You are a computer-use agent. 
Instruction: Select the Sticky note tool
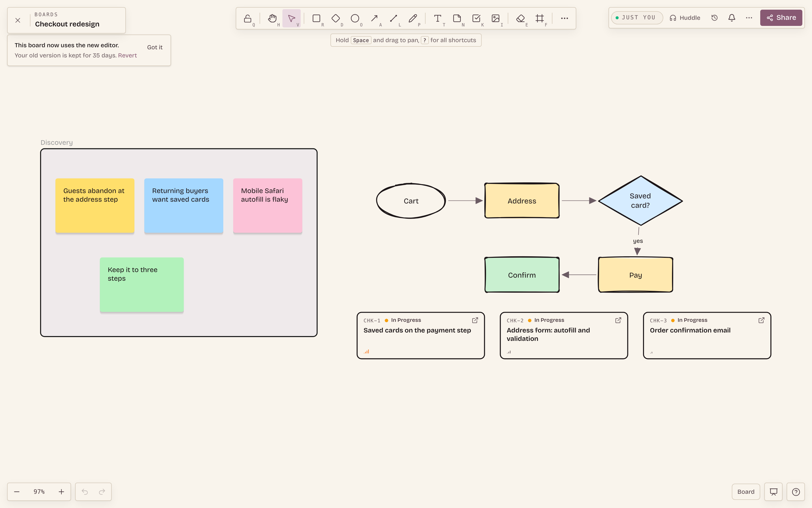click(x=457, y=18)
